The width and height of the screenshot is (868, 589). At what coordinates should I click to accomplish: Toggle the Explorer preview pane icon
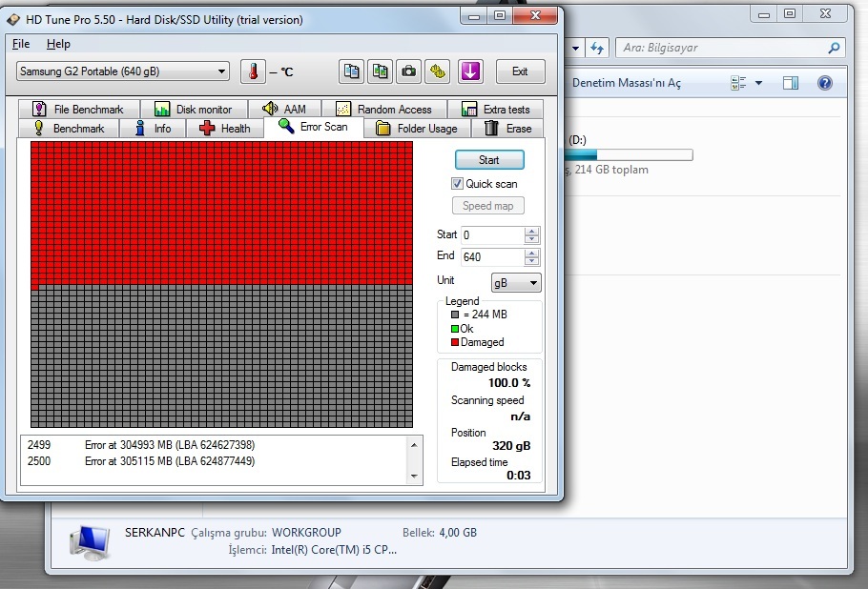[x=791, y=83]
